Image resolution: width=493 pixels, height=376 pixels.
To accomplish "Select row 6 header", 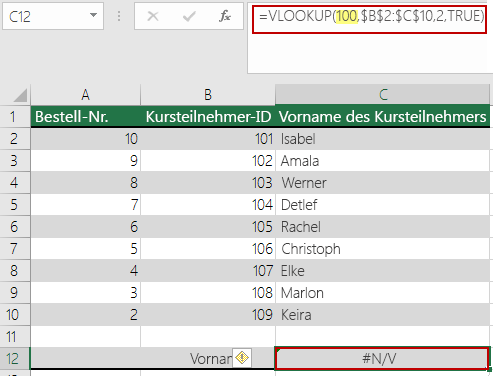I will (x=15, y=227).
